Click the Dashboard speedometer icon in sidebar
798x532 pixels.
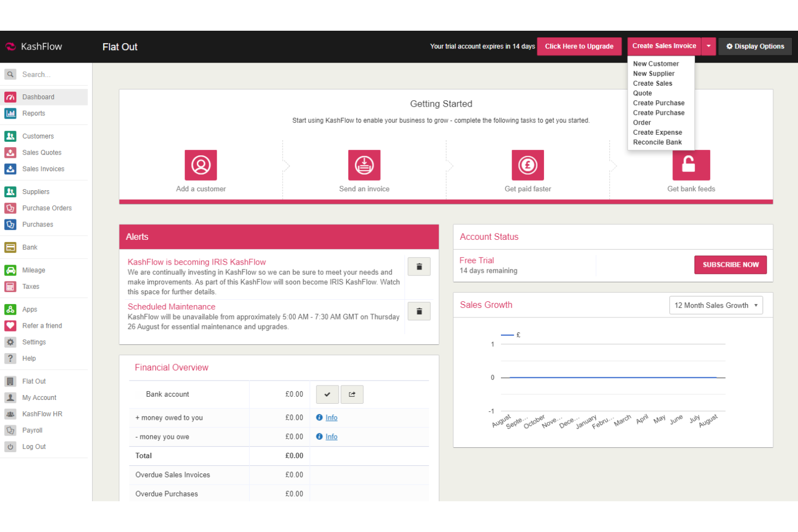point(10,97)
